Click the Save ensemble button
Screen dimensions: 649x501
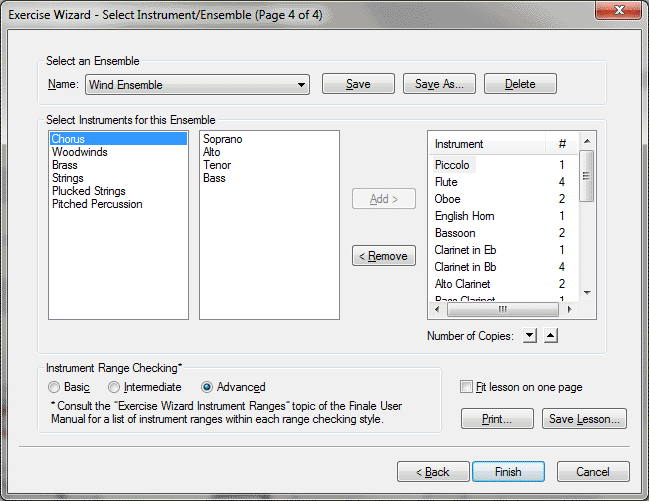coord(358,84)
